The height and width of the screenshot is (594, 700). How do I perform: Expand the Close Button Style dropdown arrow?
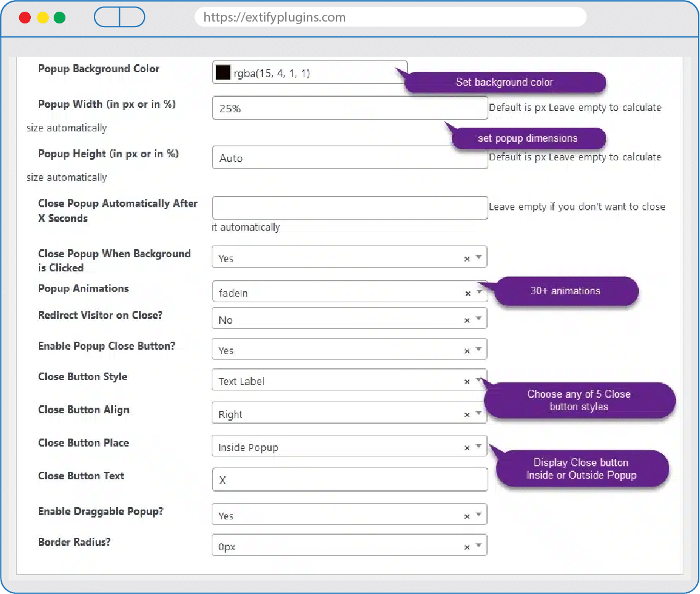(x=478, y=381)
